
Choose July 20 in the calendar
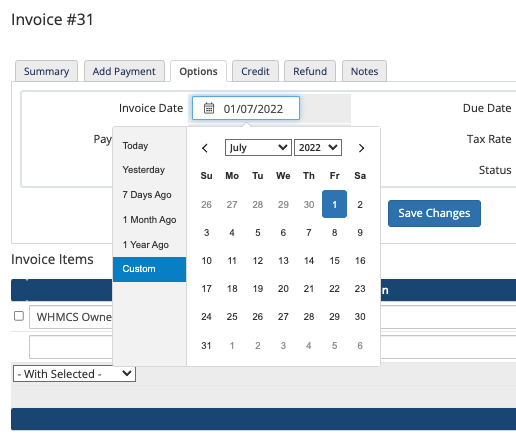tap(283, 288)
